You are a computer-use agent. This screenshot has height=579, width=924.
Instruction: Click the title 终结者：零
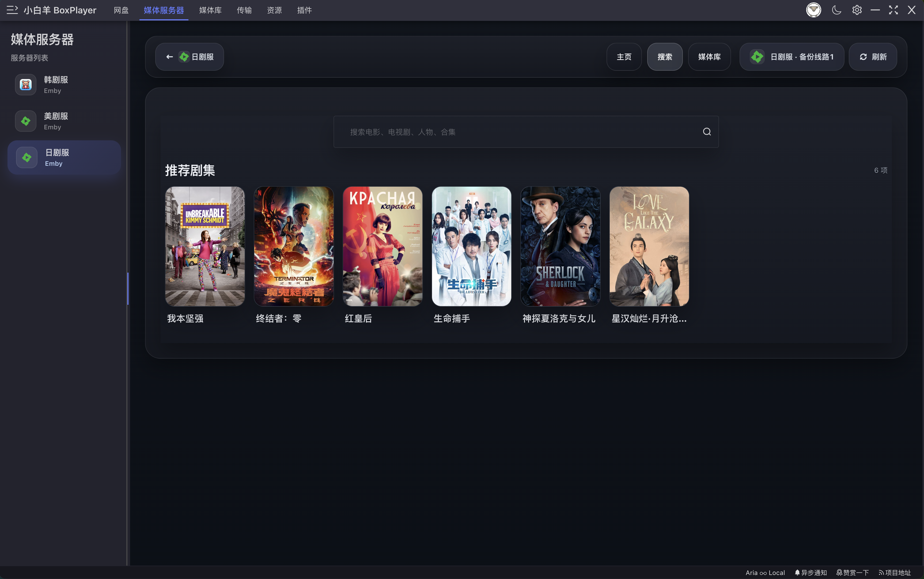coord(279,318)
